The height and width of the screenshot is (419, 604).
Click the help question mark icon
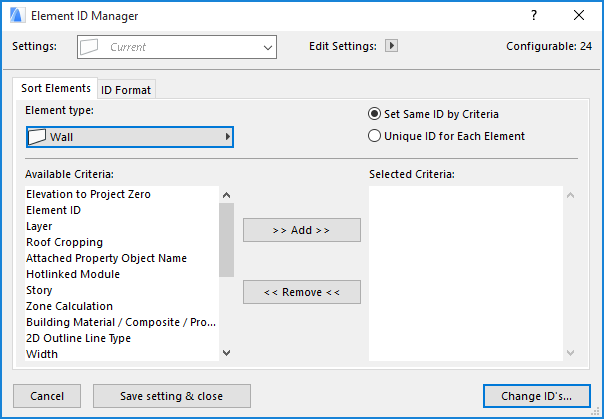(535, 16)
